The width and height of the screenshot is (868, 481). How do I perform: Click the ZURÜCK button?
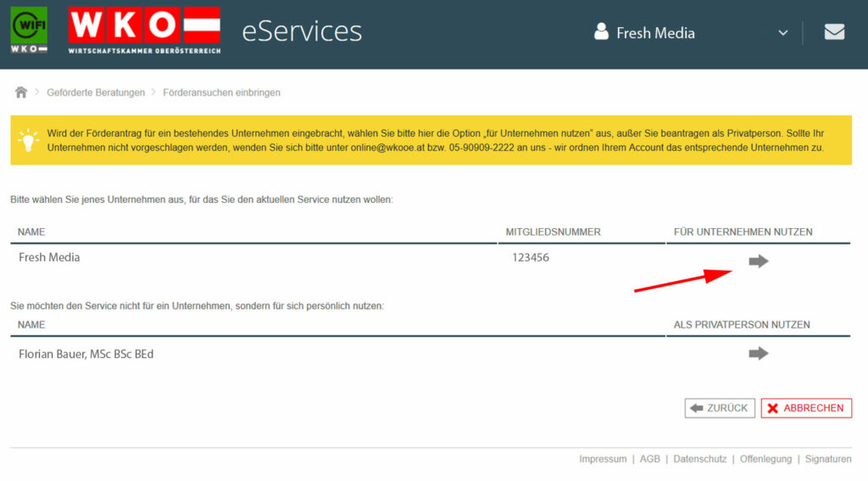(720, 408)
